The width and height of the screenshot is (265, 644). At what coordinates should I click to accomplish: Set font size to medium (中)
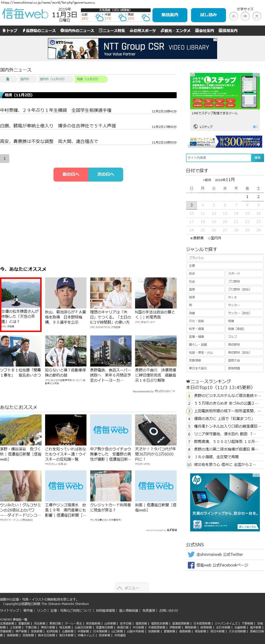245,16
